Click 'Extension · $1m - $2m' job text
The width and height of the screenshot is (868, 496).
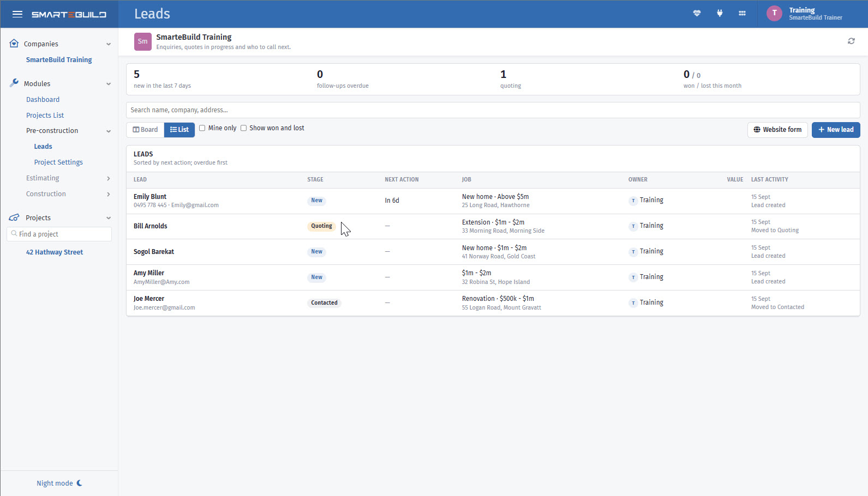coord(493,222)
